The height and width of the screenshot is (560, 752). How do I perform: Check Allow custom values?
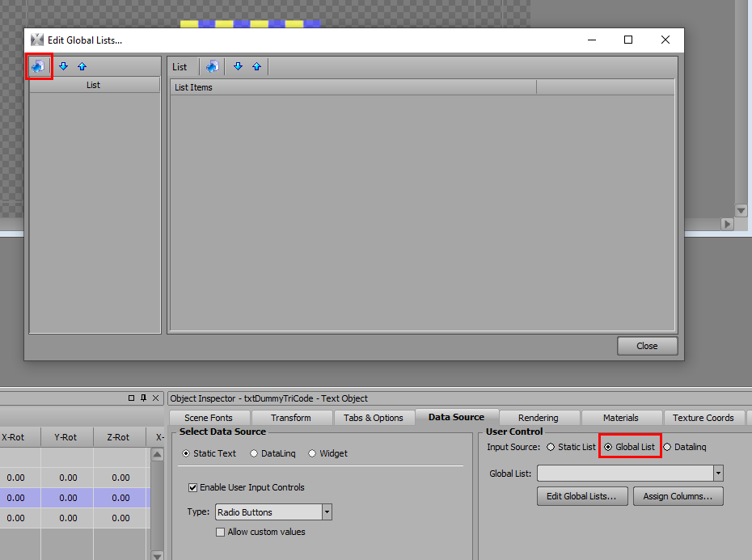pos(220,533)
